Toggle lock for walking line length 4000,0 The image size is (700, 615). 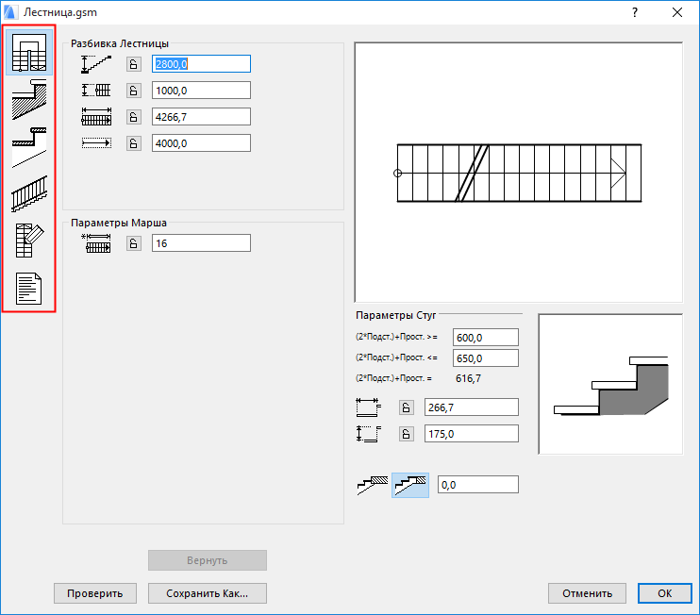[133, 143]
